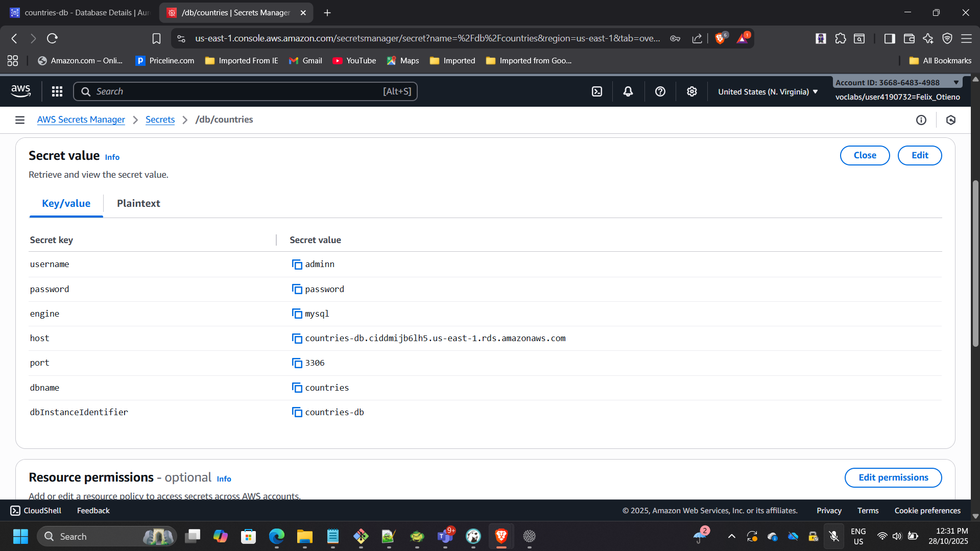Copy the host endpoint value
980x551 pixels.
click(297, 339)
